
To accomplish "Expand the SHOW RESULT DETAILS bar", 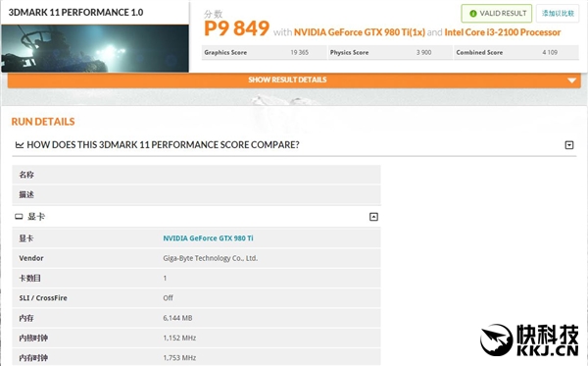I will pyautogui.click(x=294, y=80).
